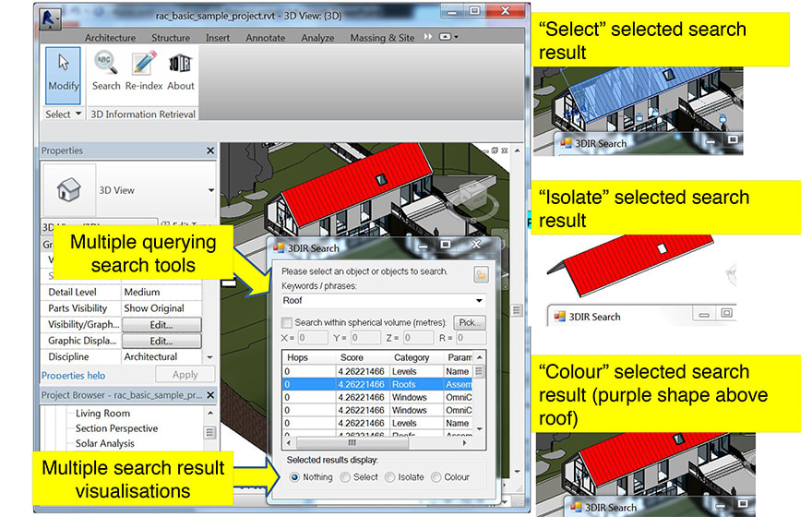812x517 pixels.
Task: Select the first Levels result row
Action: [x=378, y=371]
